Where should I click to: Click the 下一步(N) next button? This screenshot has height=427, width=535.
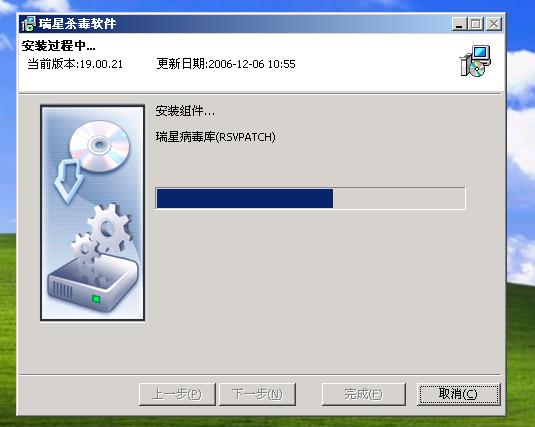257,394
